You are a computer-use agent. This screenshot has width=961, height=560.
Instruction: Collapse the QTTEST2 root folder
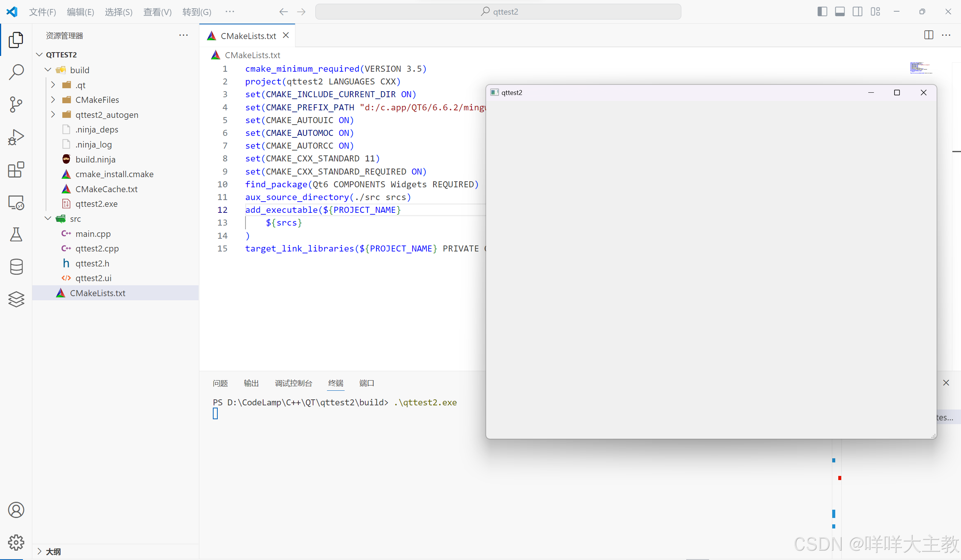click(39, 54)
